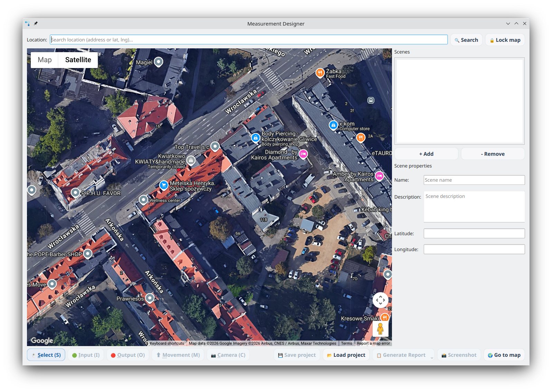Toggle the Lock map button
Image resolution: width=552 pixels, height=392 pixels.
coord(505,40)
